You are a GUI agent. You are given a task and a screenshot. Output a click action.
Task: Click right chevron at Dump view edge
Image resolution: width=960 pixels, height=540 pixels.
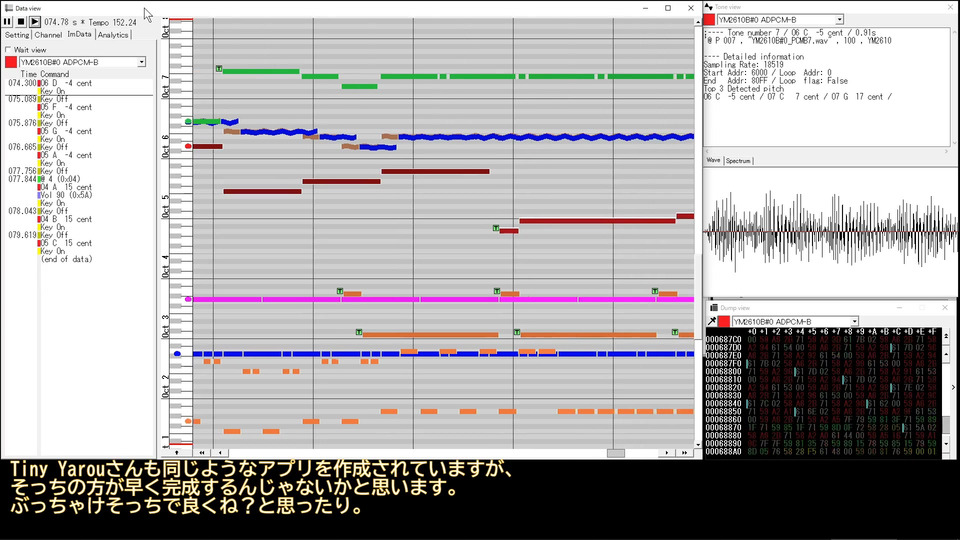953,388
